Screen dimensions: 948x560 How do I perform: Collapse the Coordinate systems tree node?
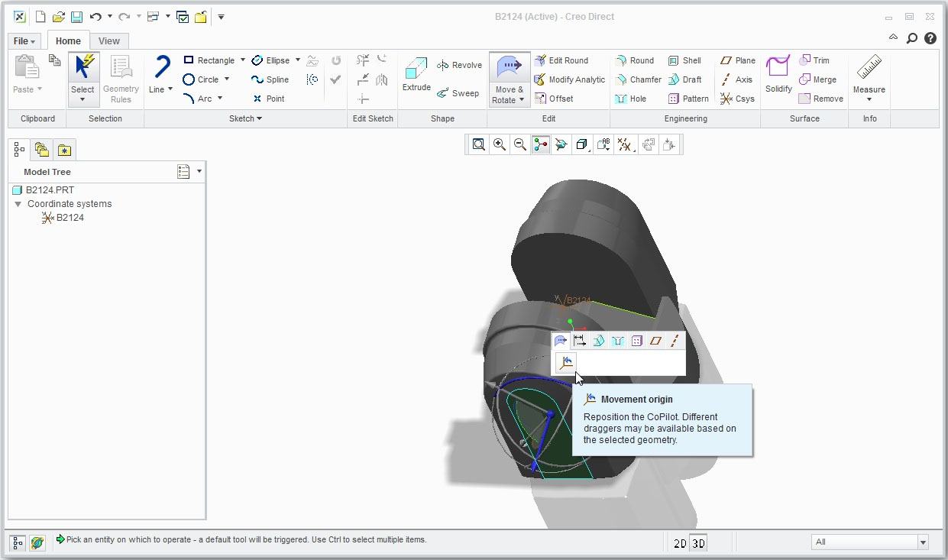tap(18, 205)
